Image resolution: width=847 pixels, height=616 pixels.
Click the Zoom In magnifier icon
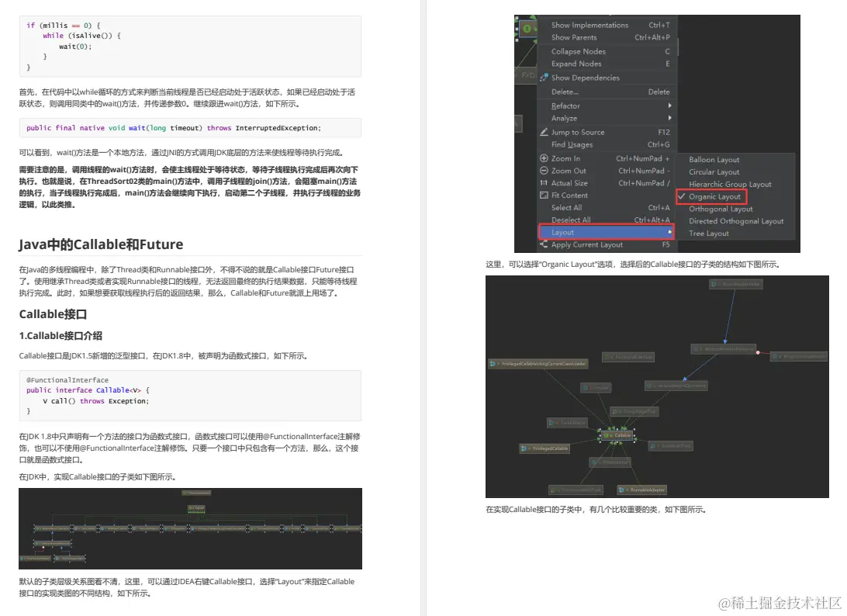point(544,158)
